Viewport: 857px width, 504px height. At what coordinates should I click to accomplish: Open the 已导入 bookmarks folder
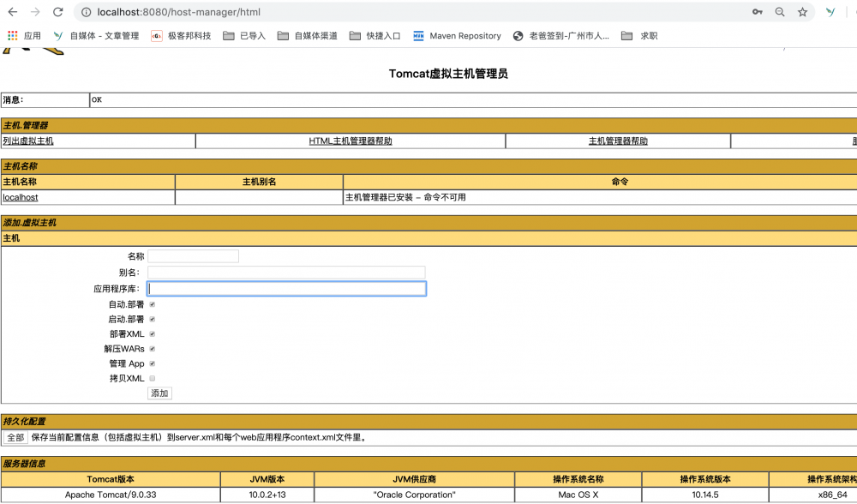[226, 36]
